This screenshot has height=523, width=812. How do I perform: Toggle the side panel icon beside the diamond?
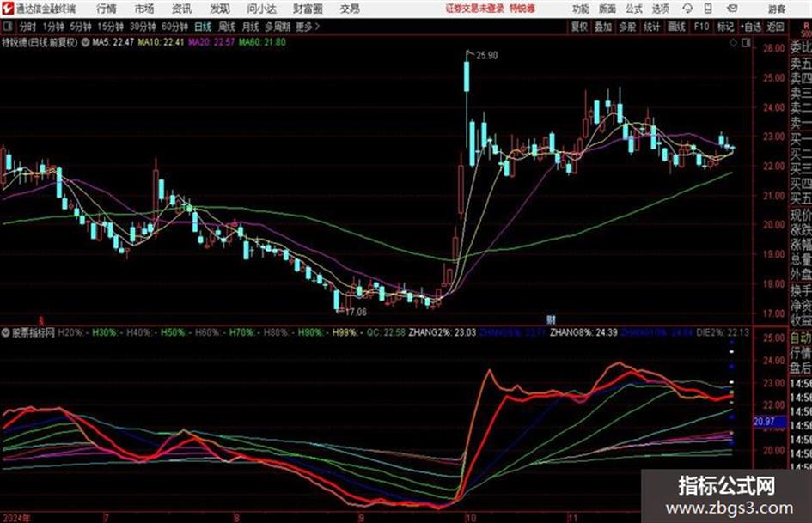pyautogui.click(x=746, y=43)
